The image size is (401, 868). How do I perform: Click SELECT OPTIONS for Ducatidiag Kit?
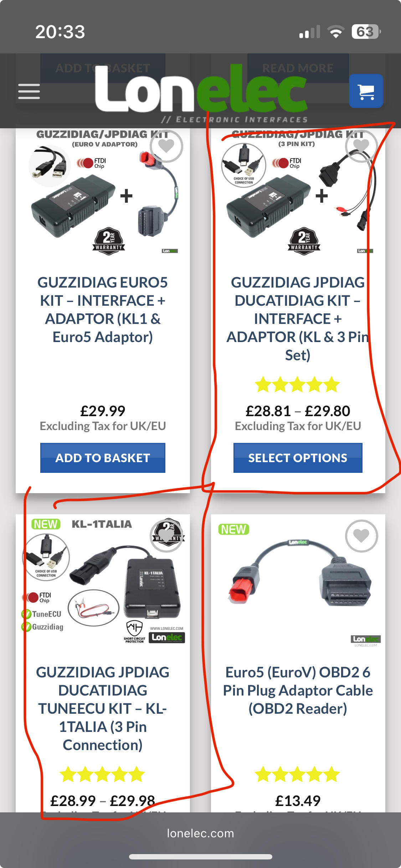(x=298, y=458)
